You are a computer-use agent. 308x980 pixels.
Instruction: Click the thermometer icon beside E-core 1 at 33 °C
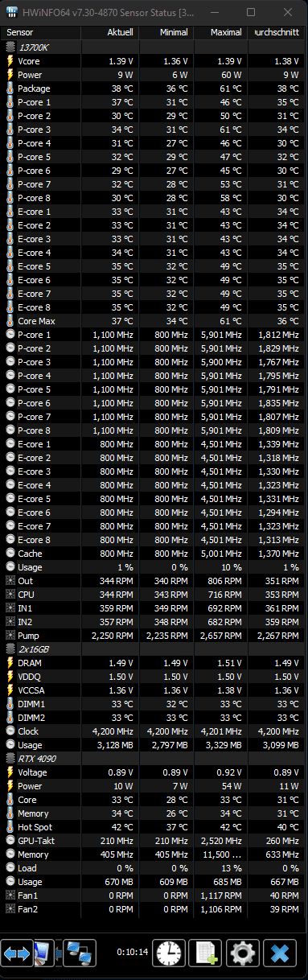point(10,212)
